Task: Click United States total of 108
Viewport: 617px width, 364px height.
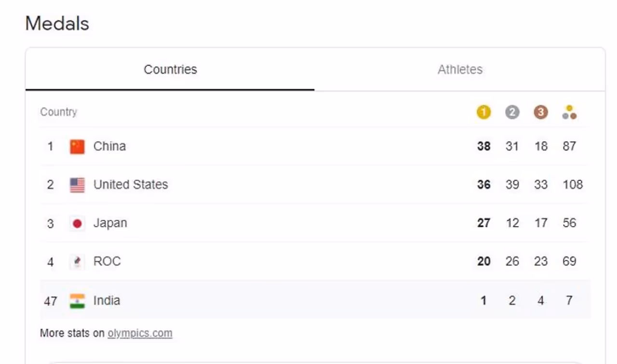Action: click(x=572, y=185)
